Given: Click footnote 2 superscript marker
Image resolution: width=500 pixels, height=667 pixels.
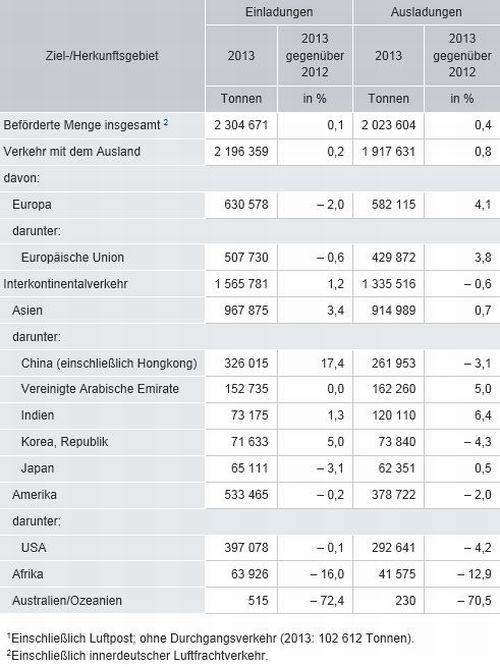Looking at the screenshot, I should (x=166, y=122).
